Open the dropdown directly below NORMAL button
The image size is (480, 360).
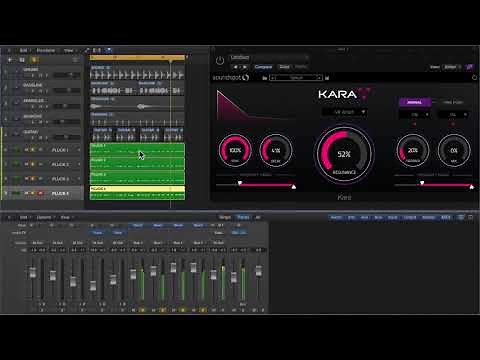tap(415, 115)
